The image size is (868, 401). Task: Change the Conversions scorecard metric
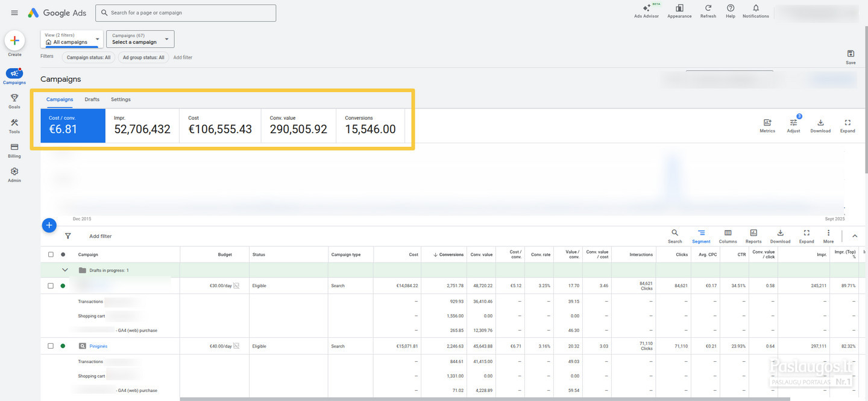tap(370, 126)
